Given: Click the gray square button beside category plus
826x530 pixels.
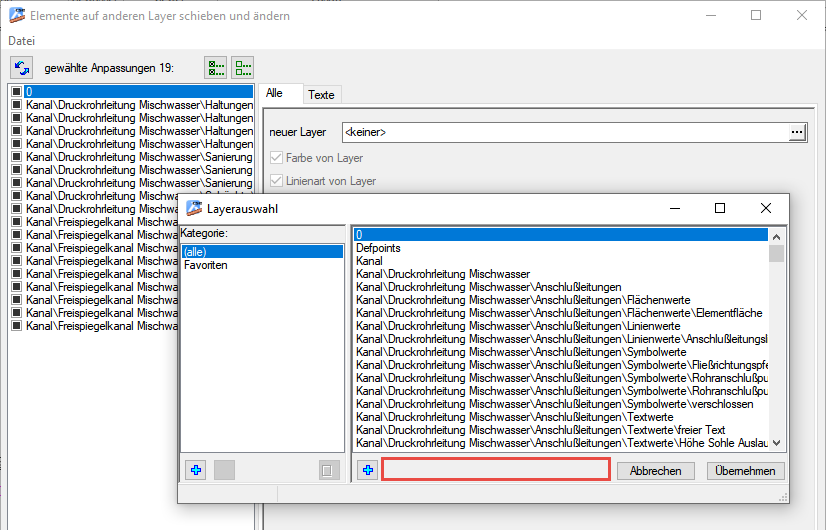Looking at the screenshot, I should pos(224,471).
